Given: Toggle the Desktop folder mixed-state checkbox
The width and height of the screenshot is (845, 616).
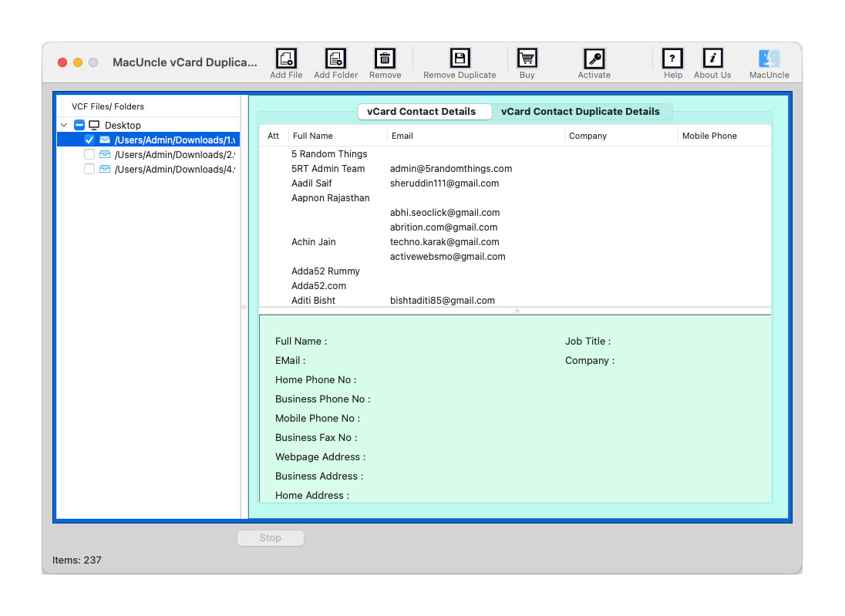Looking at the screenshot, I should (x=79, y=125).
